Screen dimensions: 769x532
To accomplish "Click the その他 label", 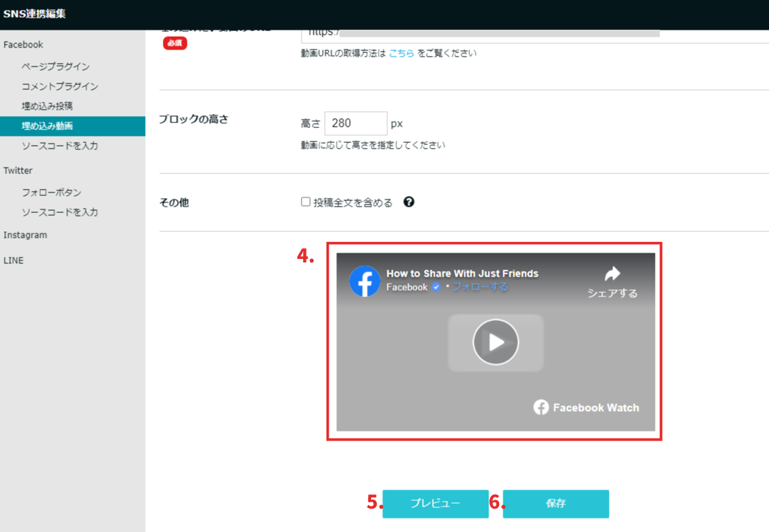I will click(174, 202).
